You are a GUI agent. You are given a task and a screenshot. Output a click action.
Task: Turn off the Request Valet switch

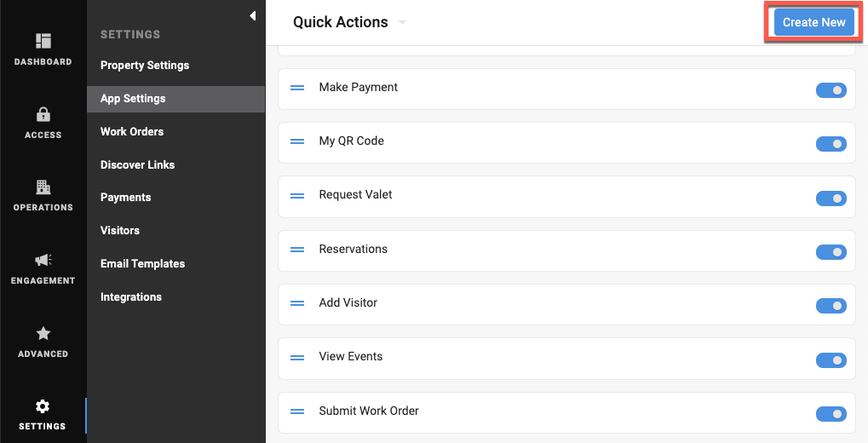(831, 198)
